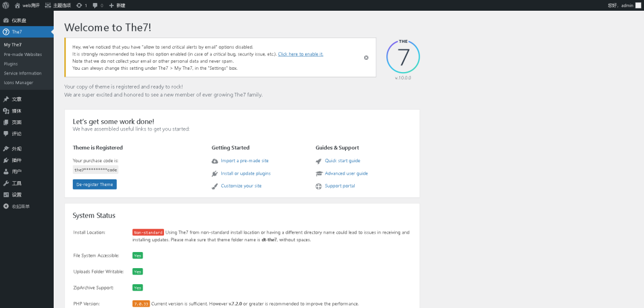
Task: Click the 外观 appearance brush icon
Action: pyautogui.click(x=6, y=149)
